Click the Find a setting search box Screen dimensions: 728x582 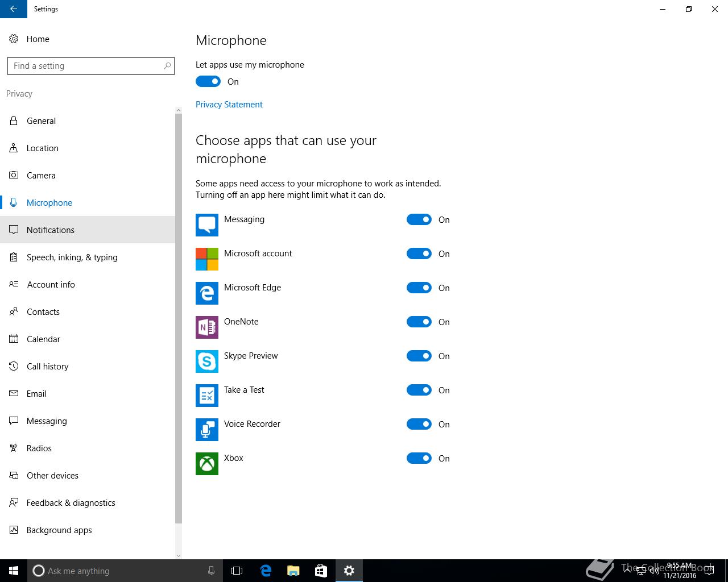tap(91, 66)
